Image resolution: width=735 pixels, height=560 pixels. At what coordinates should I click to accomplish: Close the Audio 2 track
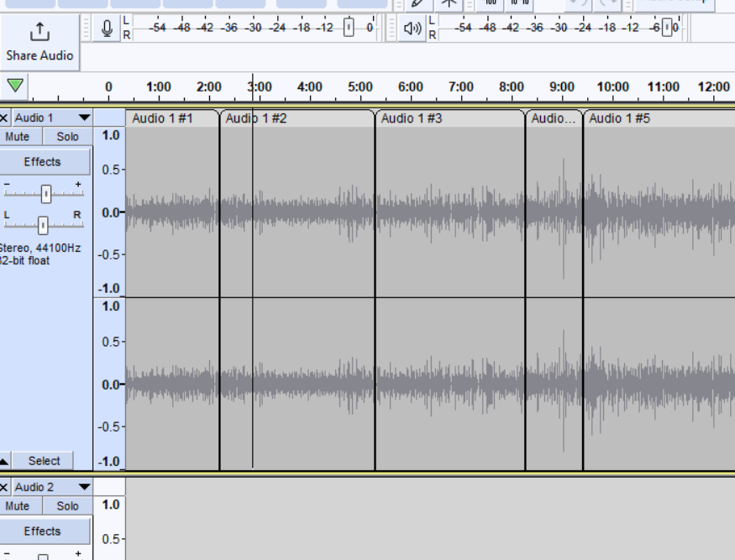(5, 487)
